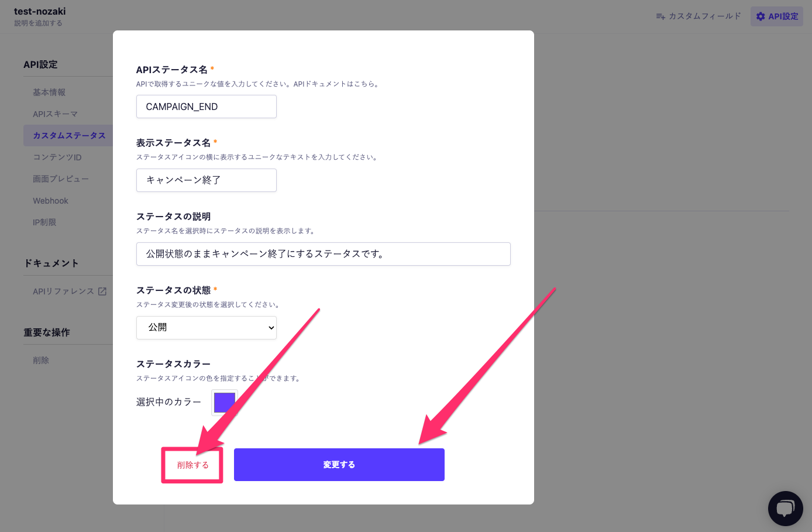Go to APIスキーマ settings
Screen dimensions: 812x532
pyautogui.click(x=55, y=114)
